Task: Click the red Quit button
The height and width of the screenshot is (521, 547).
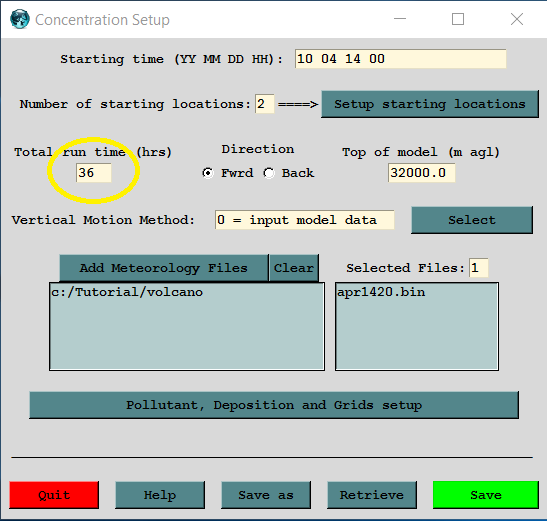Action: point(54,495)
